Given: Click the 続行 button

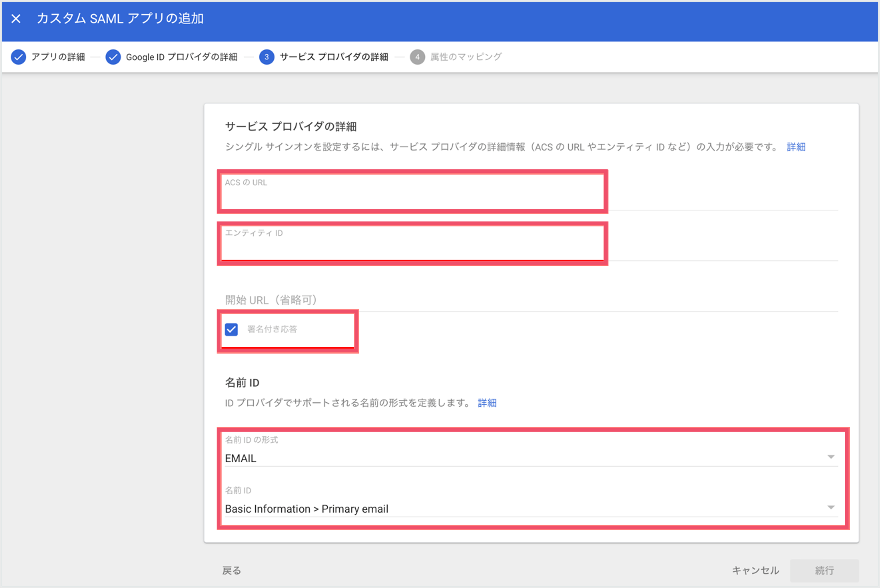Looking at the screenshot, I should (824, 570).
